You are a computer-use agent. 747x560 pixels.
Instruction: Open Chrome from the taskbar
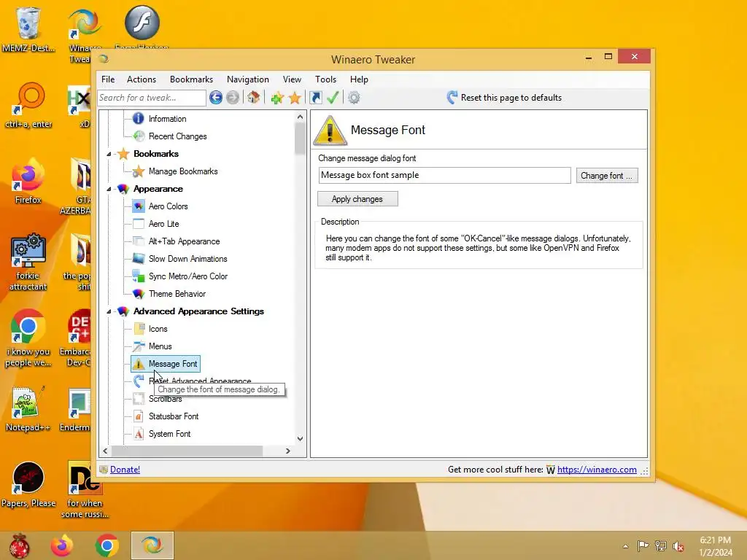(x=107, y=545)
